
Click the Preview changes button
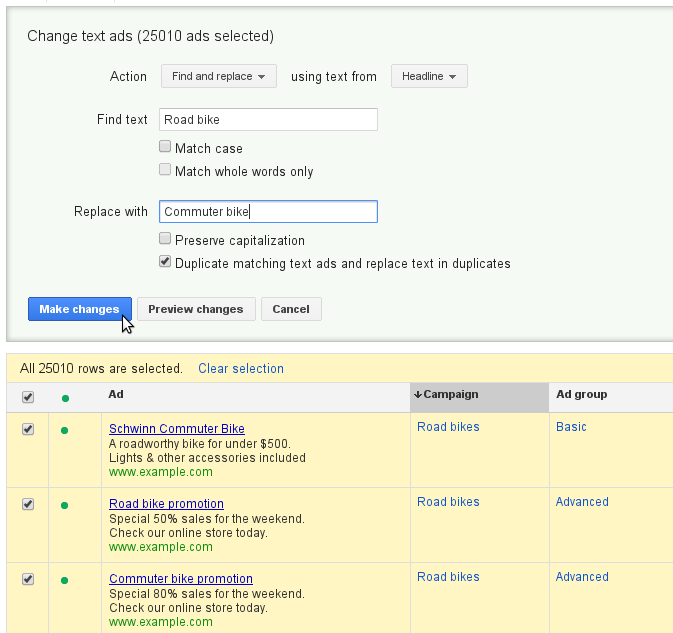tap(196, 309)
